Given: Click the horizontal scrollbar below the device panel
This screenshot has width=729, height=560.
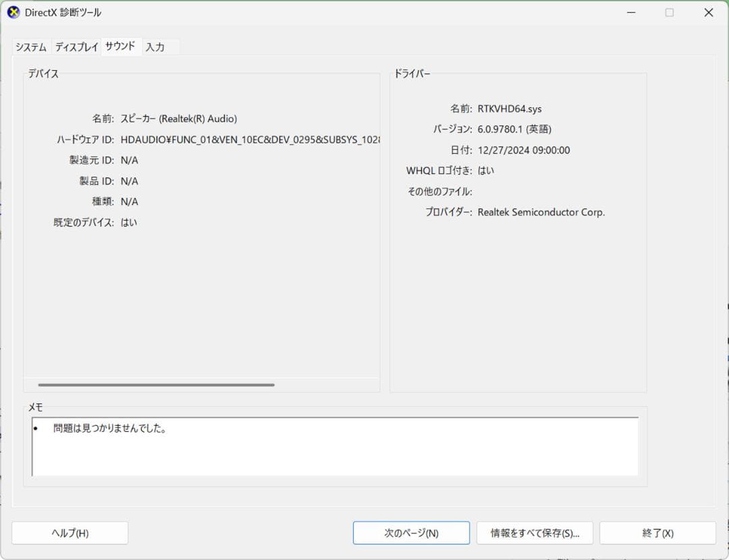Looking at the screenshot, I should (155, 385).
